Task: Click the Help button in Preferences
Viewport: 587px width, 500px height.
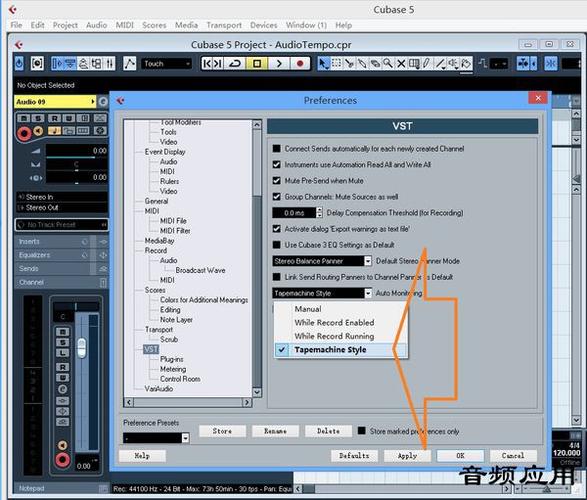Action: (x=142, y=455)
